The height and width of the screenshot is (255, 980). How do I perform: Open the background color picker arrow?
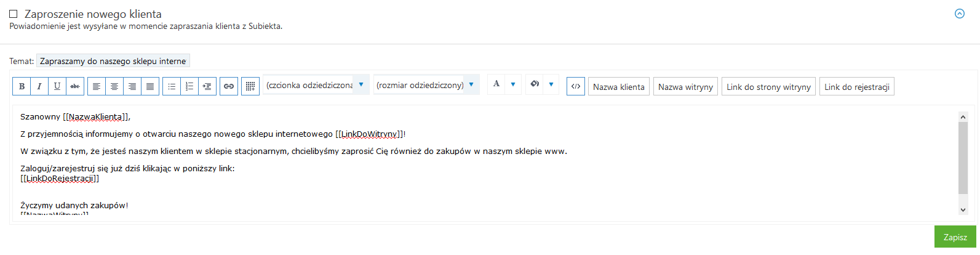click(x=551, y=84)
